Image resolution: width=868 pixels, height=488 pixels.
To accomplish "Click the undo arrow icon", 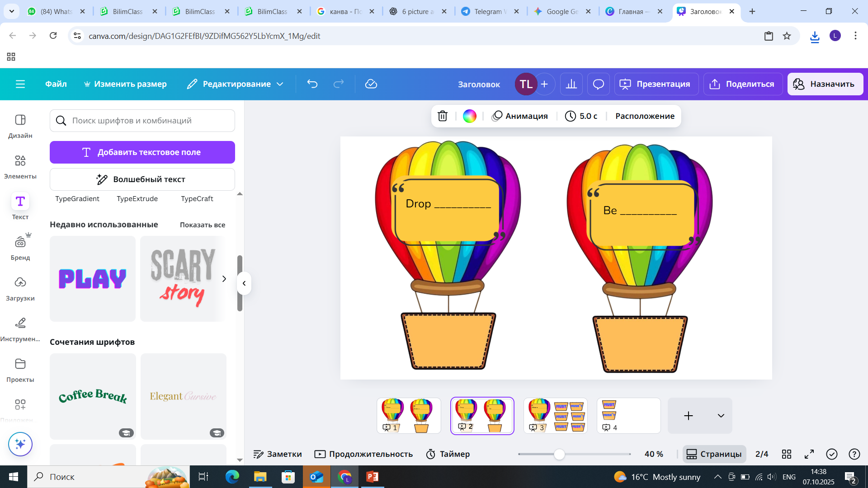I will [312, 84].
